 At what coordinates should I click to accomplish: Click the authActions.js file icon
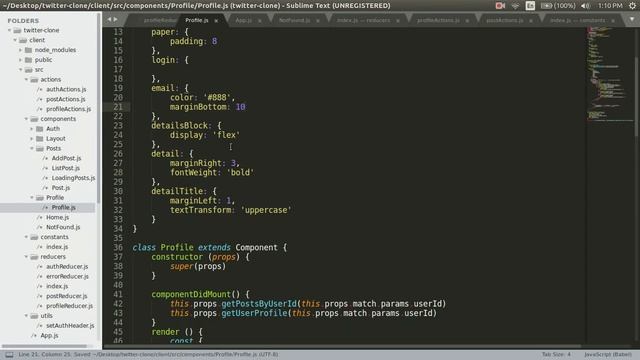pyautogui.click(x=40, y=89)
